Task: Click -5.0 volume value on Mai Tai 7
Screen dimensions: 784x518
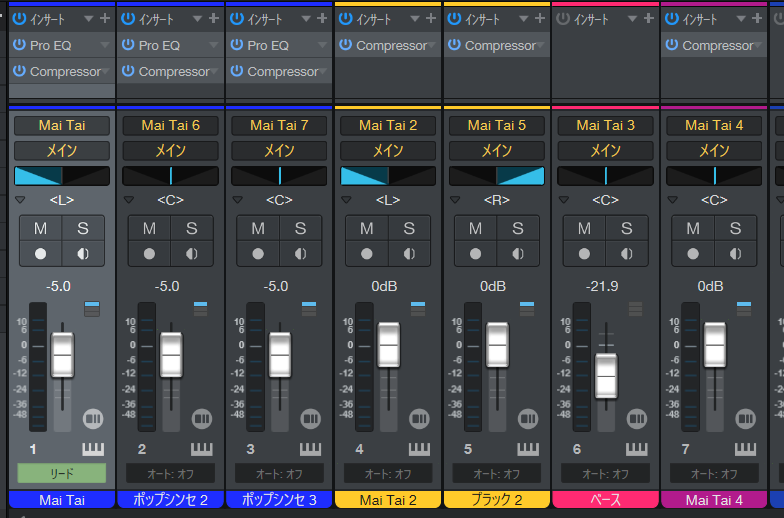Action: point(276,286)
